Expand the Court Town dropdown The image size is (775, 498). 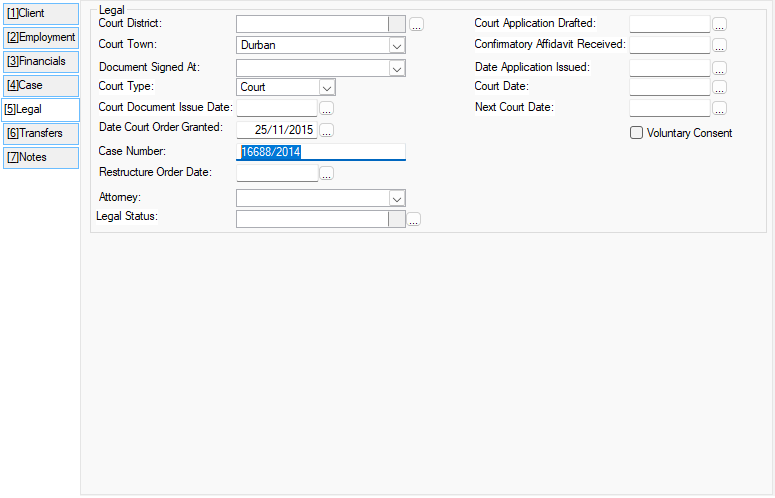click(x=397, y=46)
